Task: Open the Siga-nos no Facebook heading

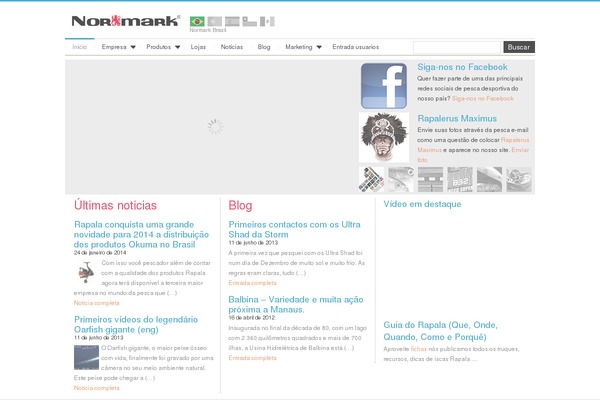Action: point(462,67)
